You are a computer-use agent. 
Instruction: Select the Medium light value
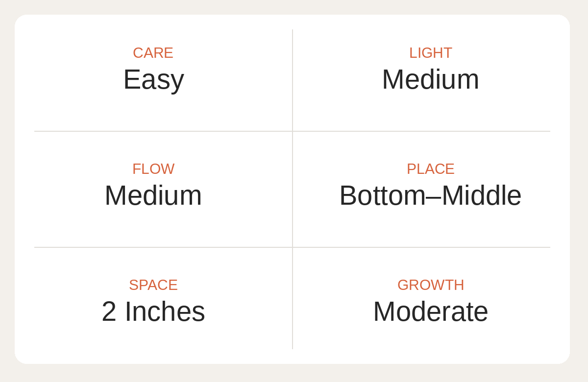[431, 79]
